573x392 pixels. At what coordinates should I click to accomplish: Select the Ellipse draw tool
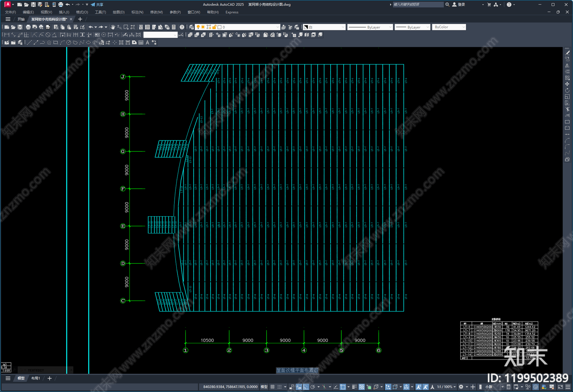pyautogui.click(x=88, y=43)
